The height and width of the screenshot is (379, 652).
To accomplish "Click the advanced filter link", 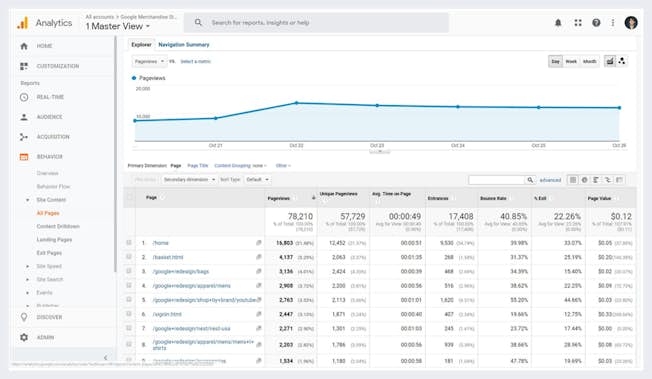I will (x=550, y=180).
